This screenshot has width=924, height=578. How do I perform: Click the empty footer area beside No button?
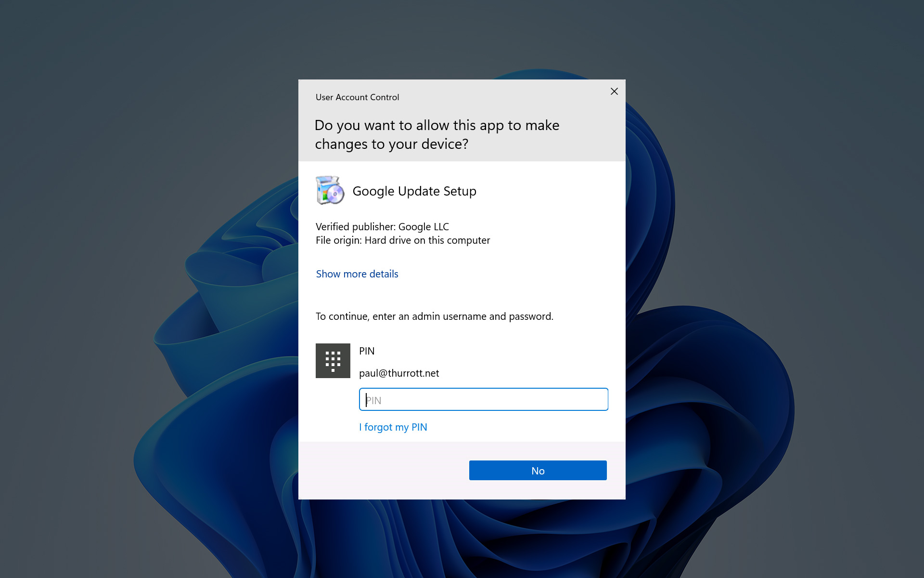coord(384,471)
